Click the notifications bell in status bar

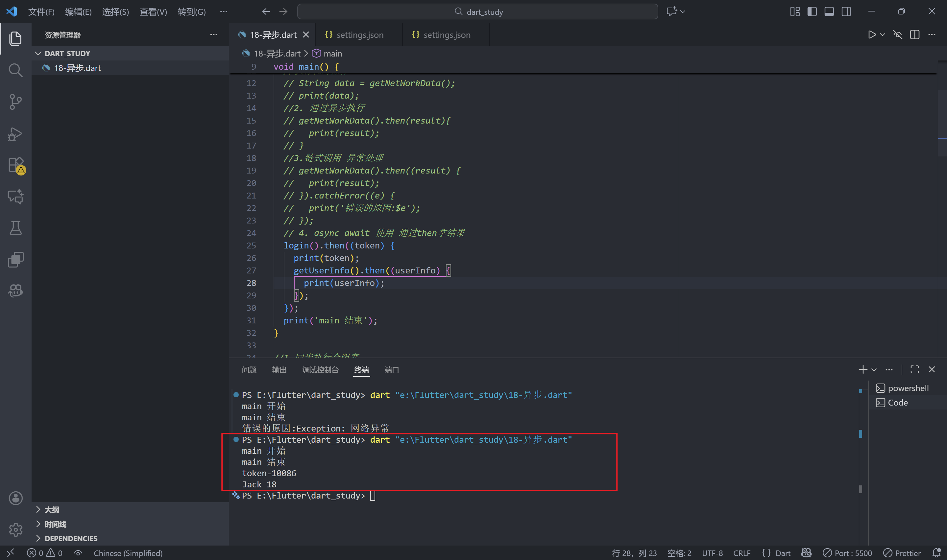click(936, 553)
